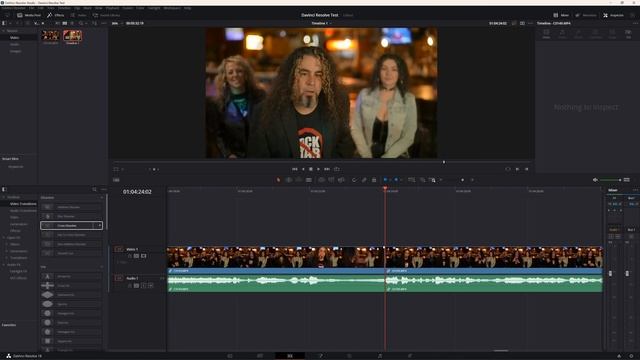Stop playback in viewer transport
This screenshot has height=360, width=640.
coord(311,169)
